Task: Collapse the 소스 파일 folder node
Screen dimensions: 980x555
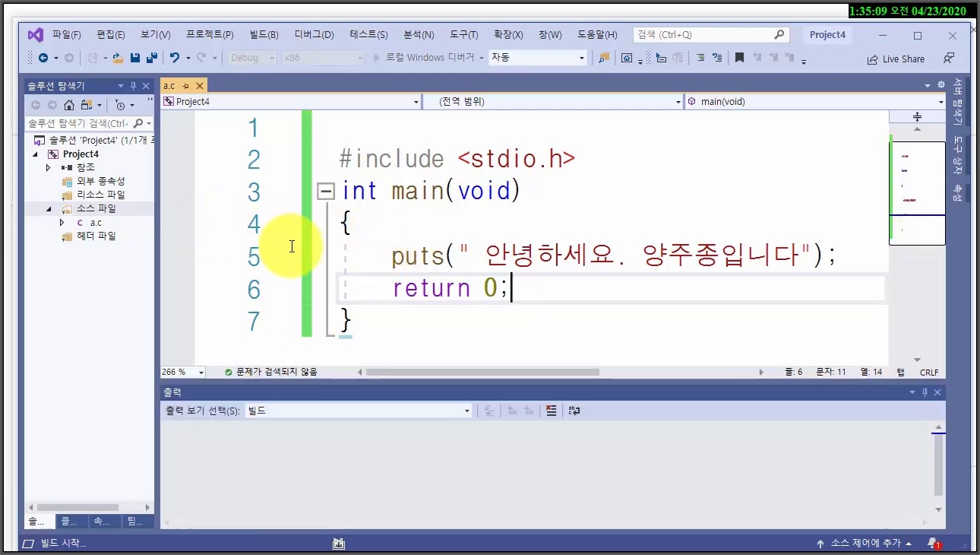Action: click(49, 208)
